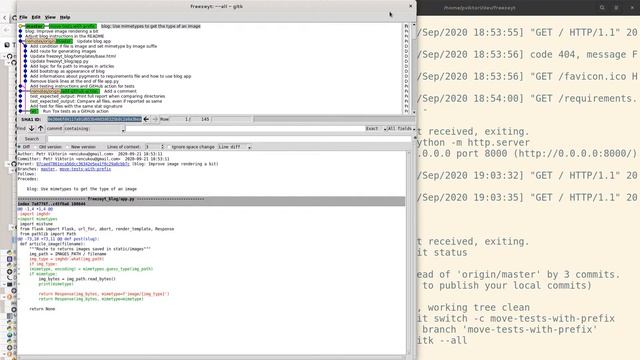This screenshot has width=640, height=360.
Task: Click the green master branch label
Action: pos(34,26)
